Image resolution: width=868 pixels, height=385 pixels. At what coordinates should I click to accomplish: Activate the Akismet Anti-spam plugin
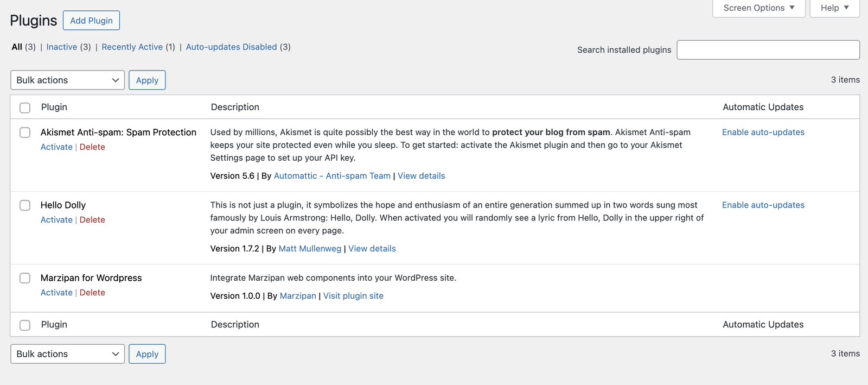pos(56,147)
